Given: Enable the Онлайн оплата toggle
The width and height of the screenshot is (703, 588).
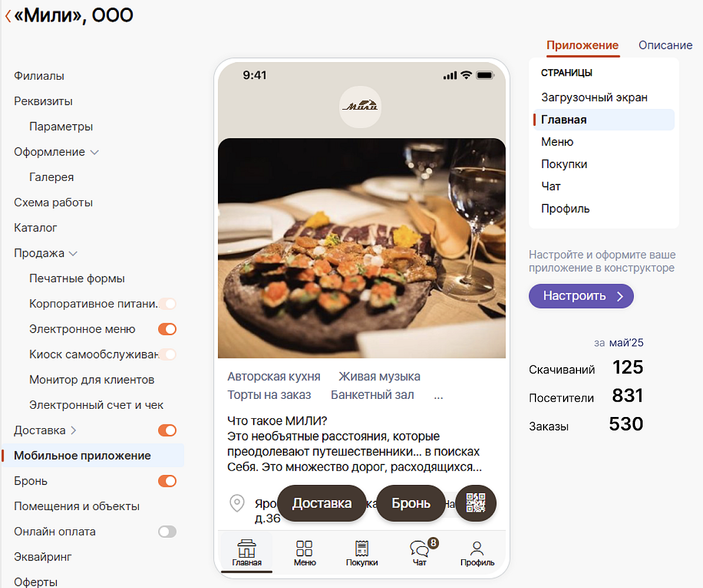Looking at the screenshot, I should (167, 532).
